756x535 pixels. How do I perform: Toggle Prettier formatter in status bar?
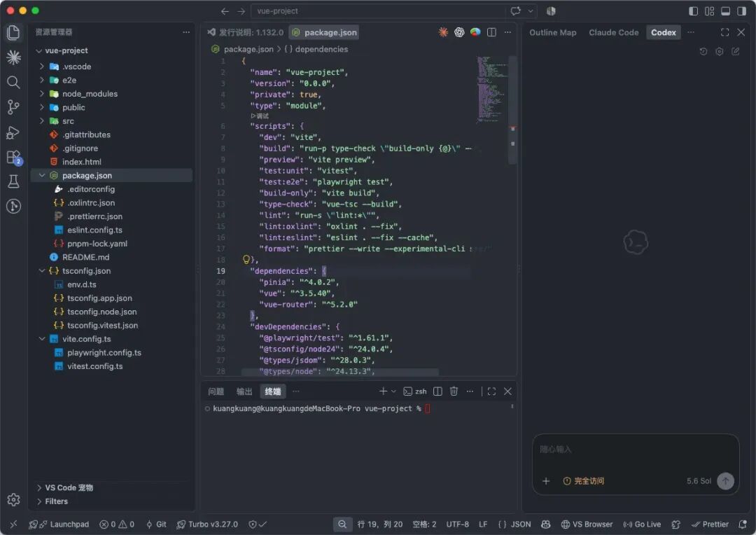[x=710, y=524]
